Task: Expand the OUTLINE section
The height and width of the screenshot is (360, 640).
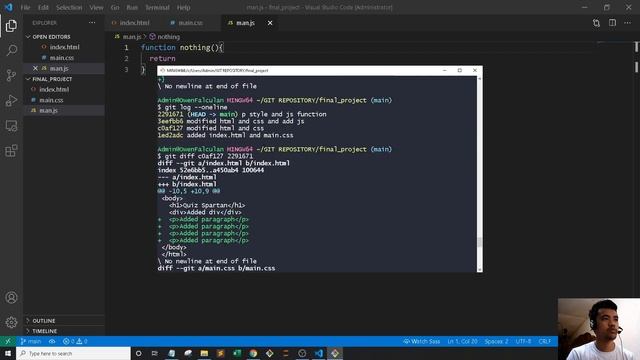Action: coord(64,321)
